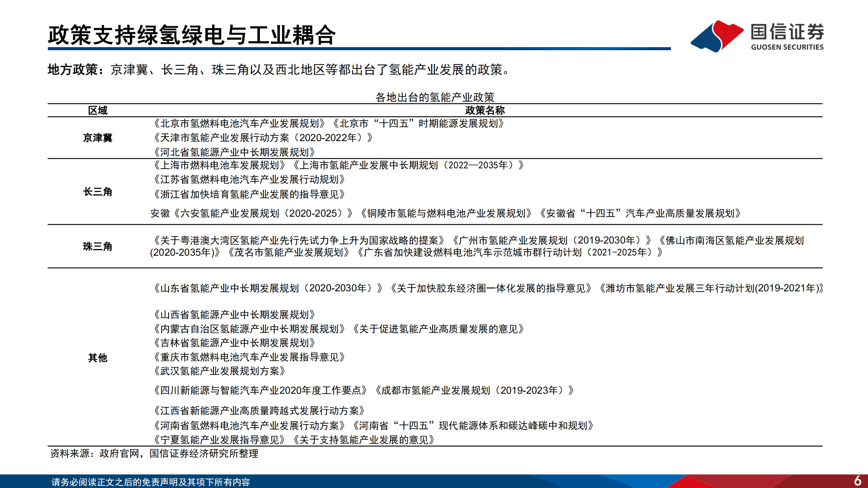Click the 资料来源 source attribution line

click(x=154, y=453)
